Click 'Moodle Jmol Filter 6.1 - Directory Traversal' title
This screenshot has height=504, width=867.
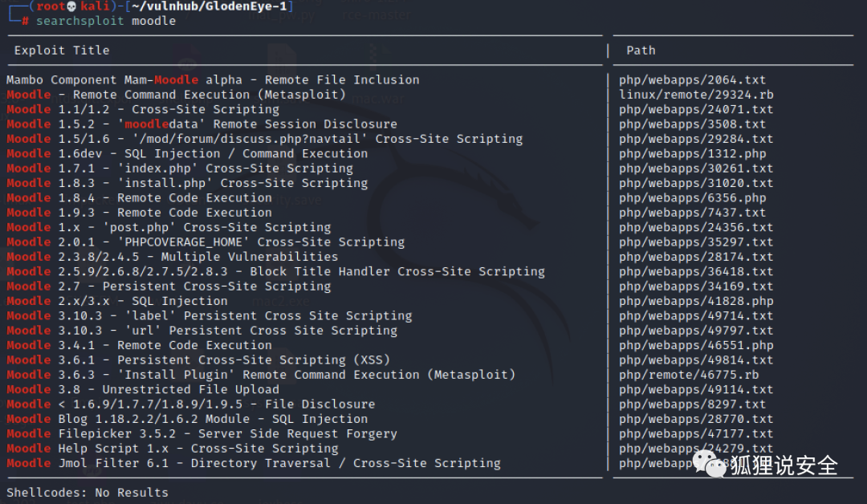click(253, 463)
